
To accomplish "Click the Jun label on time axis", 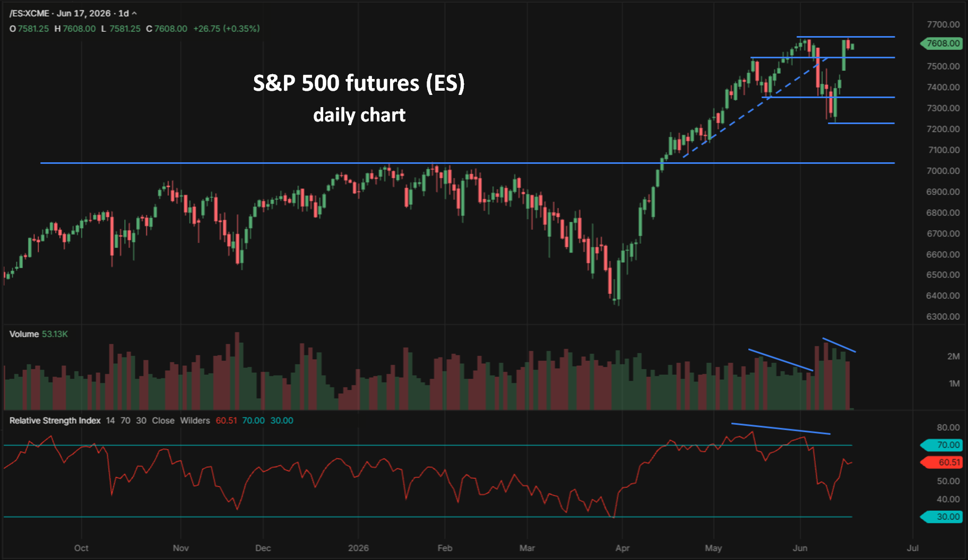I will 800,548.
